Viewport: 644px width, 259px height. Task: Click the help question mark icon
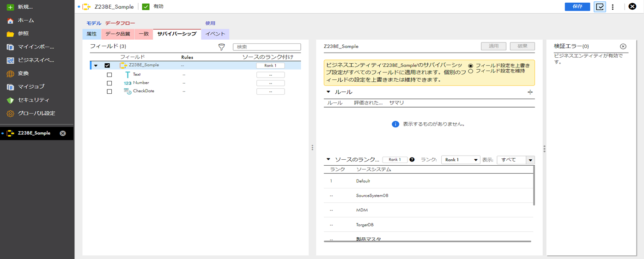(x=412, y=160)
